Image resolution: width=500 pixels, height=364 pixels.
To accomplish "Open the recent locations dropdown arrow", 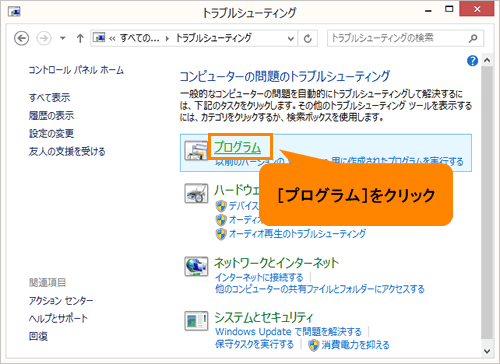I will 62,38.
